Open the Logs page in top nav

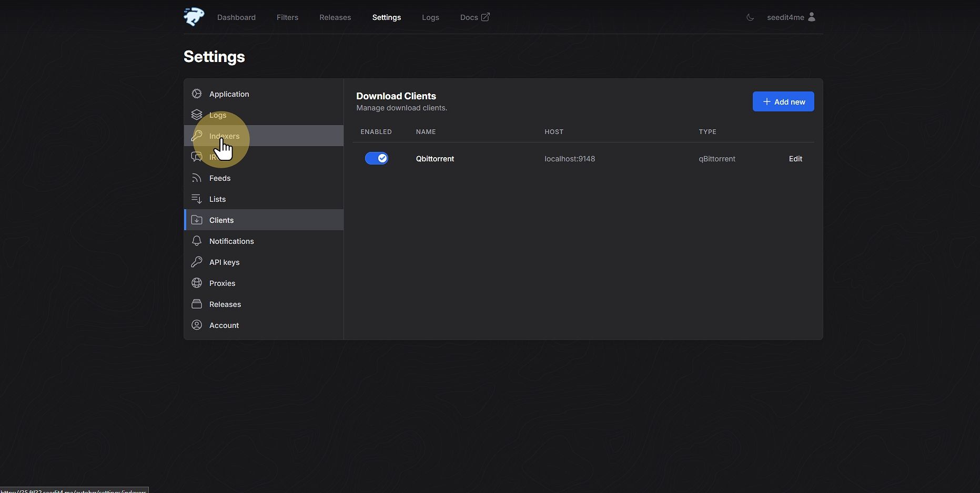coord(430,17)
